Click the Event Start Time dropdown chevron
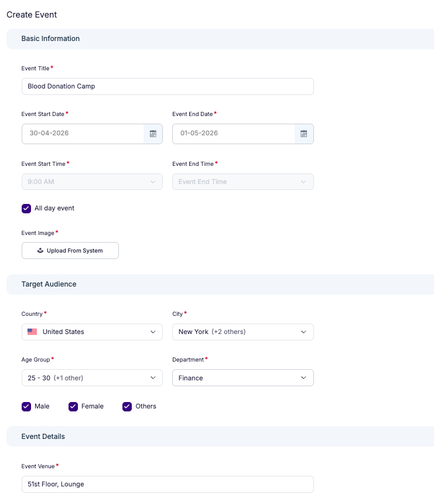This screenshot has height=504, width=434. pyautogui.click(x=153, y=182)
